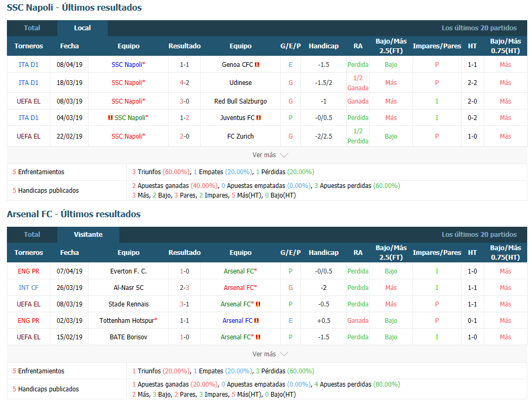
Task: Click the -2 handicap in Al-Nasr SC row
Action: [x=324, y=288]
